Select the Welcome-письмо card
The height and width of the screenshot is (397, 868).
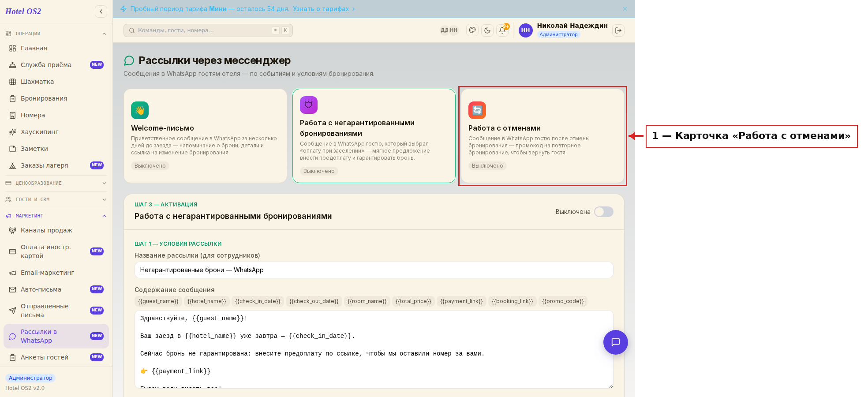(205, 136)
